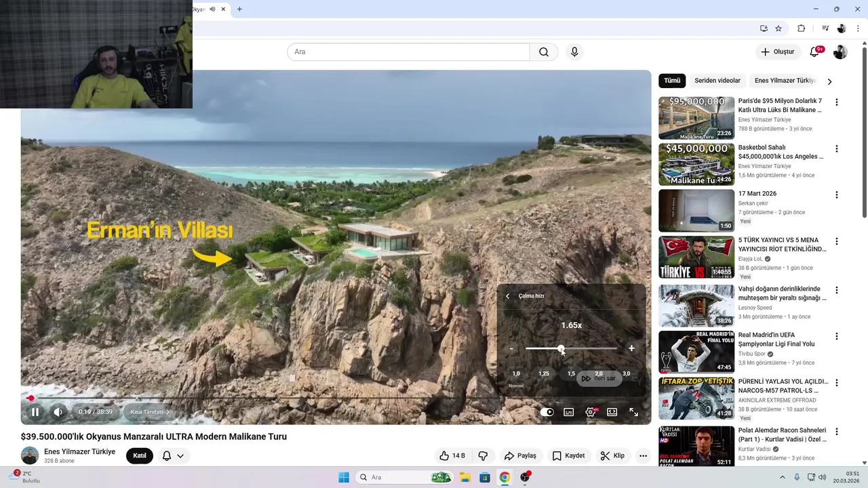Screen dimensions: 868x488
Task: Open the Kısa Tanıtım chapter chevron
Action: click(x=167, y=412)
